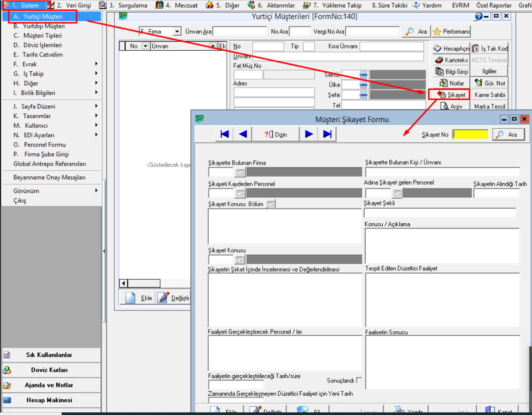Click Şikayette Bulunan Kişi / Ünvanı field
This screenshot has width=532, height=415.
point(443,172)
